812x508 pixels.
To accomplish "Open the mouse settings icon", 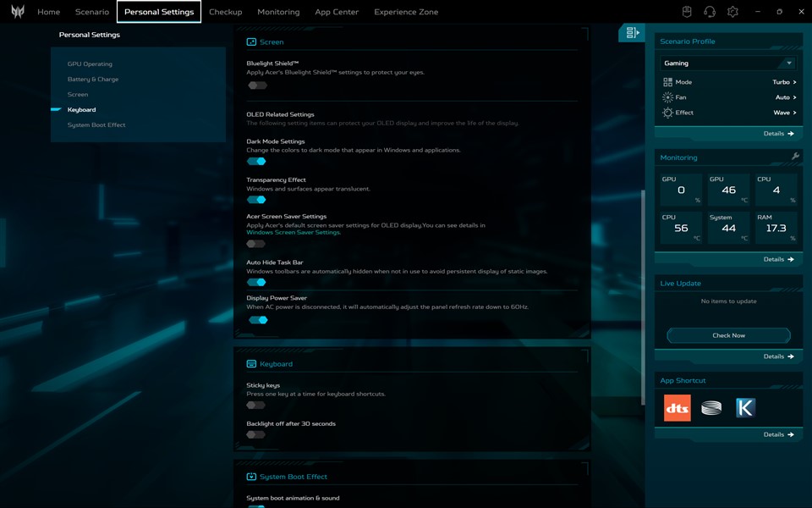I will [687, 12].
